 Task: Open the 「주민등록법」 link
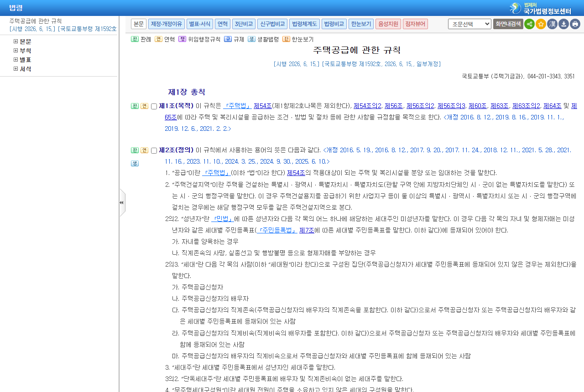276,230
